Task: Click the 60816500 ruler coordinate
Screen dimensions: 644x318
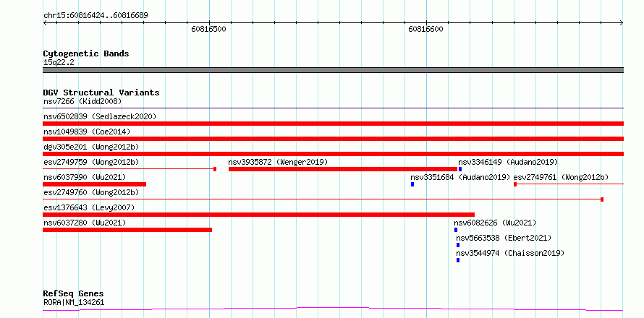Action: [208, 30]
